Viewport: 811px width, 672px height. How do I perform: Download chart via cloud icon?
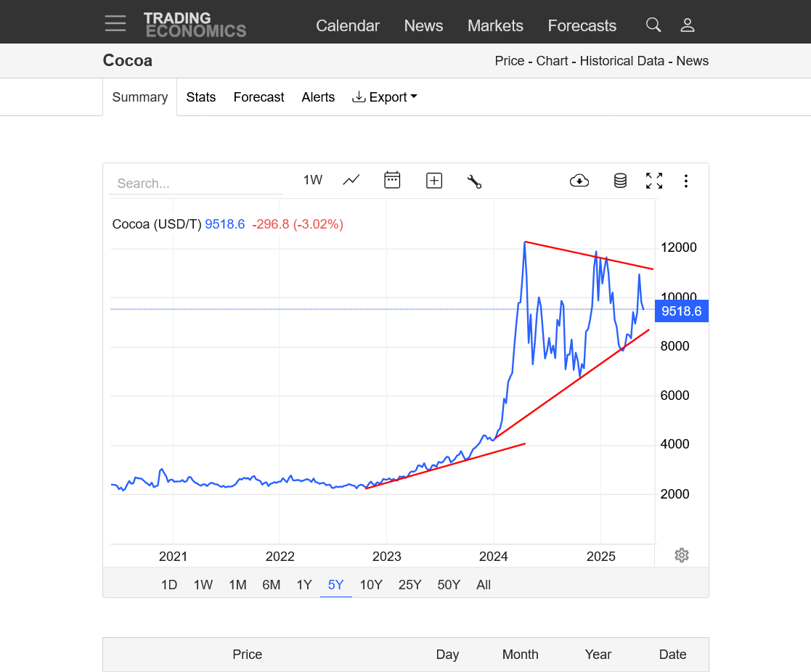click(x=579, y=181)
